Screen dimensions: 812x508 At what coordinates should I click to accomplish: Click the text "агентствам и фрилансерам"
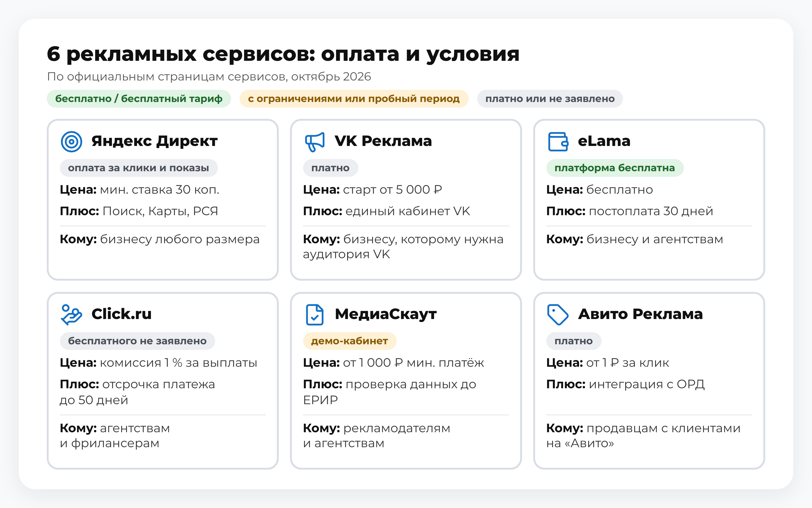pos(115,436)
